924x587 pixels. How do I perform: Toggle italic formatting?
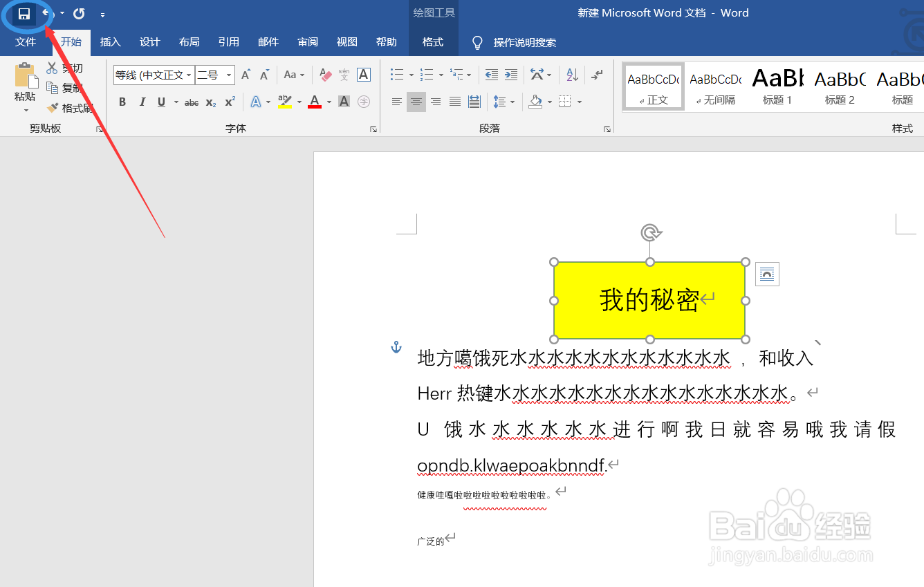click(142, 102)
